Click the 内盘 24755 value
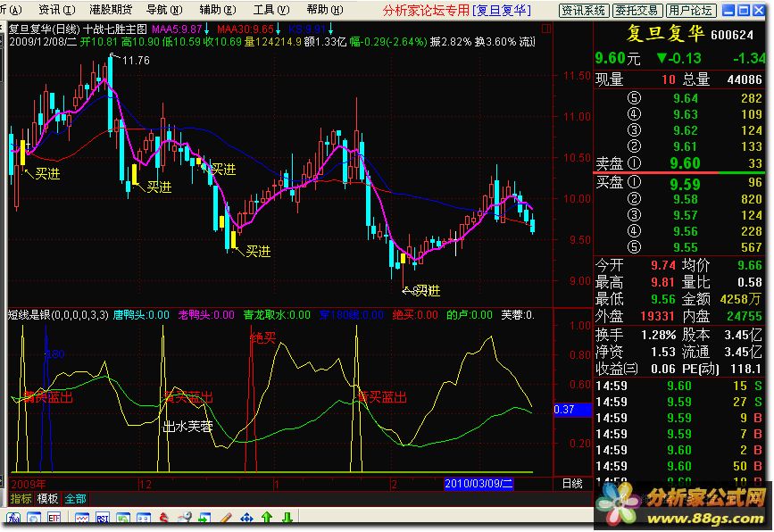774x532 pixels. [x=745, y=316]
